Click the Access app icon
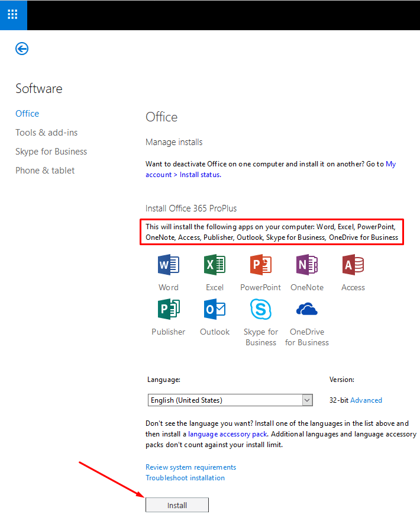420x517 pixels. pyautogui.click(x=353, y=265)
